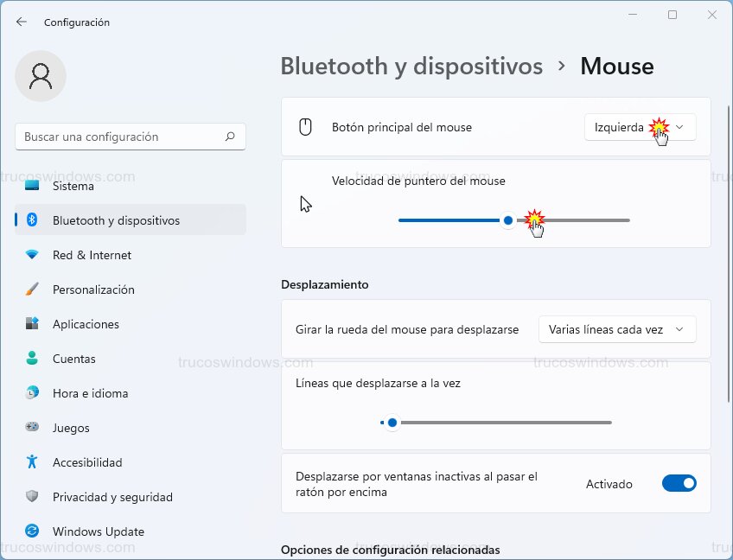The width and height of the screenshot is (733, 560).
Task: Open the Varias líneas cada vez dropdown
Action: tap(617, 329)
